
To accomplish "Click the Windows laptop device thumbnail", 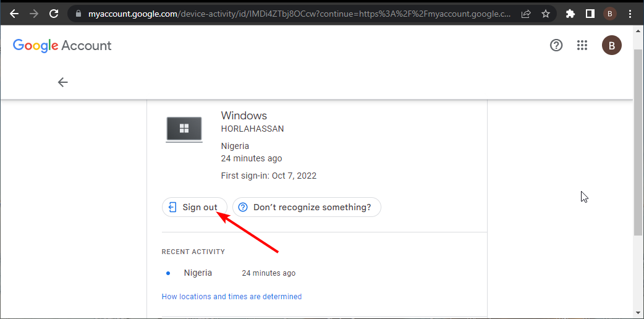I will click(x=184, y=129).
